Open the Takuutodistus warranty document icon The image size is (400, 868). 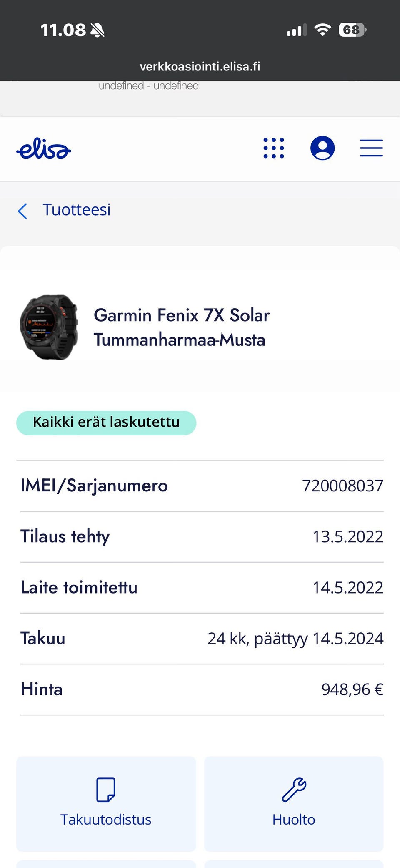click(106, 790)
